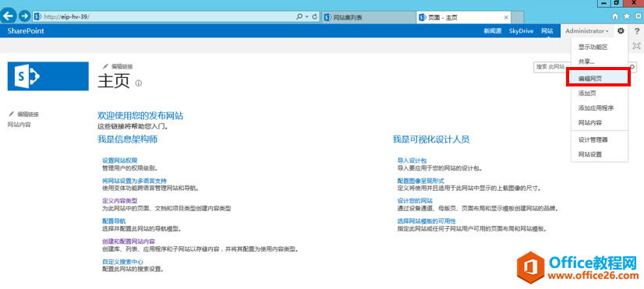644x289 pixels.
Task: Open the 创建和配置网站内容 link
Action: click(129, 241)
